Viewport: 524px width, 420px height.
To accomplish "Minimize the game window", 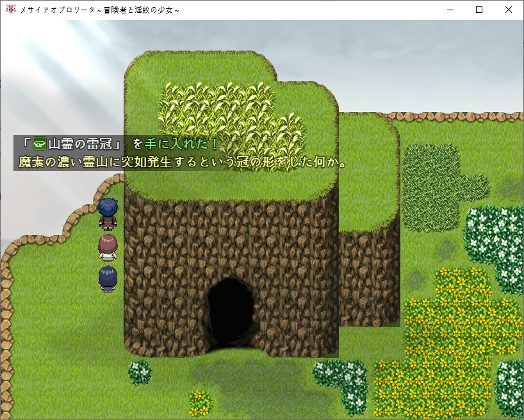I will [450, 10].
